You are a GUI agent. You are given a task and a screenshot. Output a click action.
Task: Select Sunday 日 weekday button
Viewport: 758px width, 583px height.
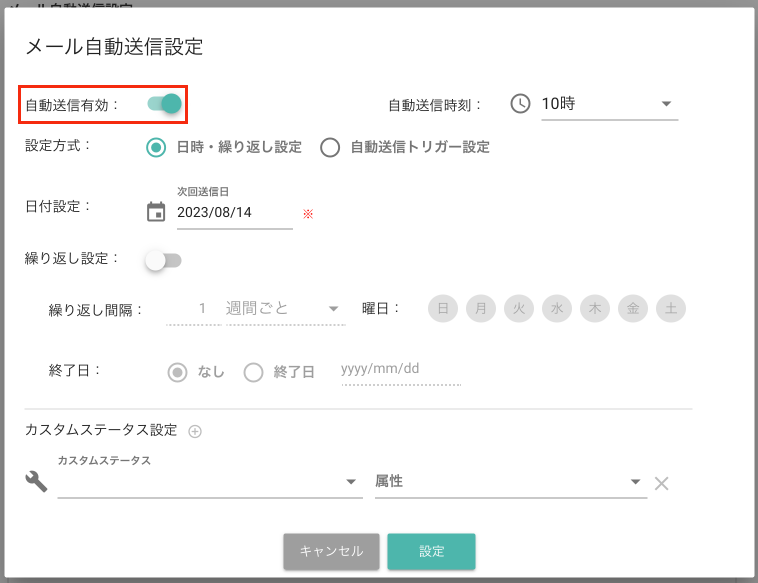tap(443, 308)
